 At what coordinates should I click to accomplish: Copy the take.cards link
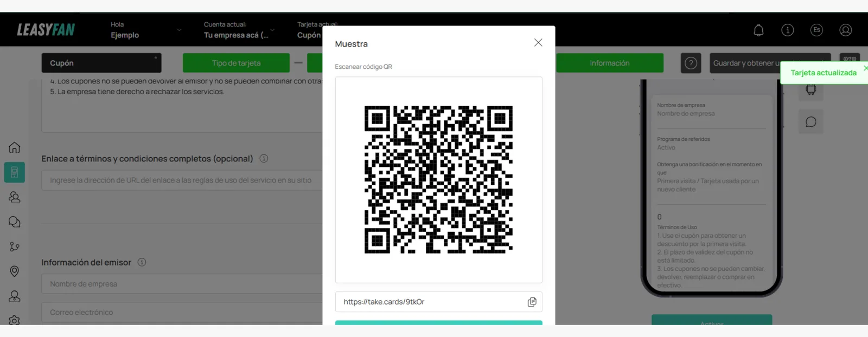[532, 302]
